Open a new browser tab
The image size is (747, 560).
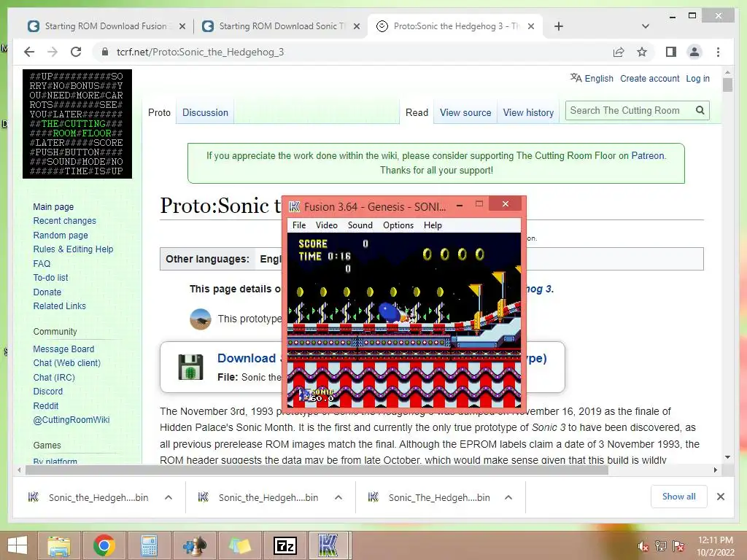coord(559,26)
